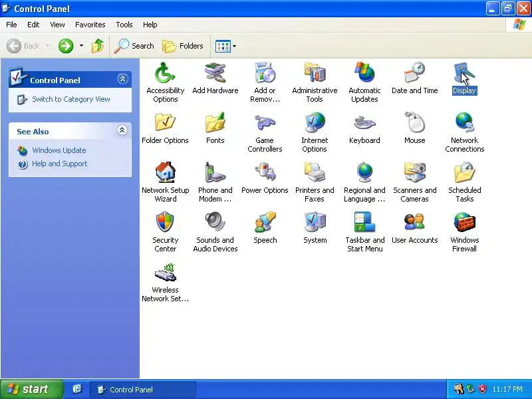532x399 pixels.
Task: Select the User Accounts icon
Action: click(x=414, y=222)
